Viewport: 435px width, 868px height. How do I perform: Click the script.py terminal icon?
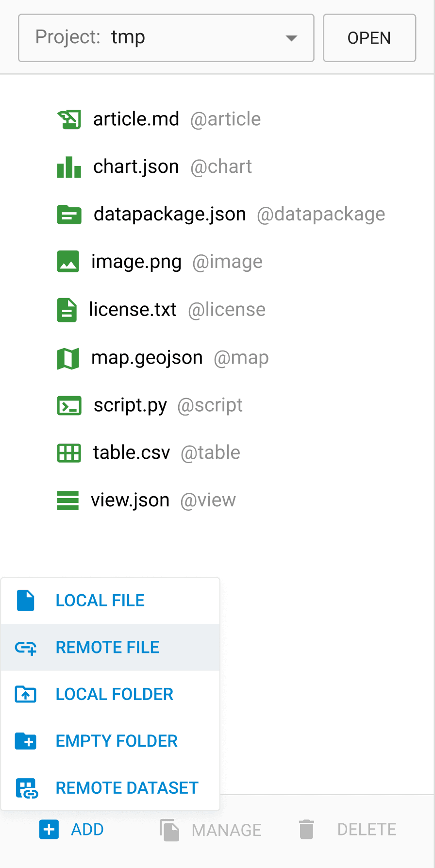[69, 406]
